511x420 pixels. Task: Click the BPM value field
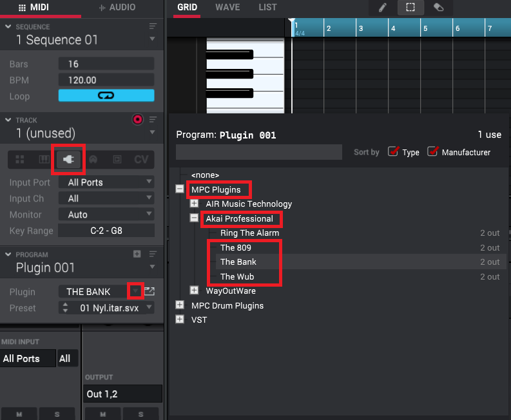106,80
